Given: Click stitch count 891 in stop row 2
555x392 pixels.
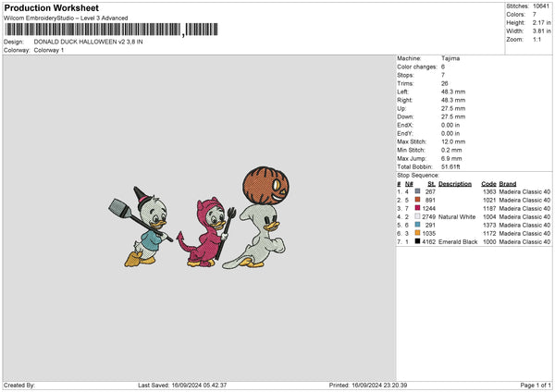Looking at the screenshot, I should 430,201.
